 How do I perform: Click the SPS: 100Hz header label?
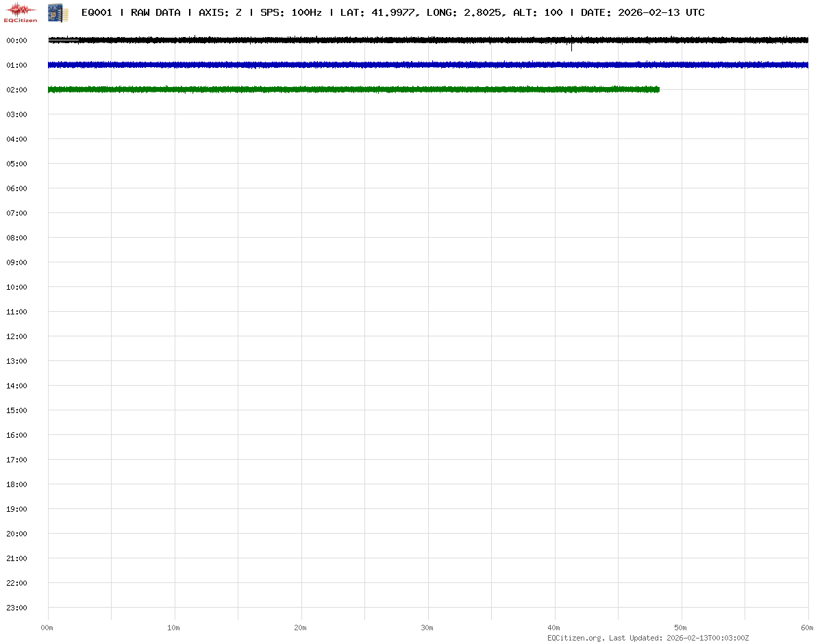click(290, 13)
